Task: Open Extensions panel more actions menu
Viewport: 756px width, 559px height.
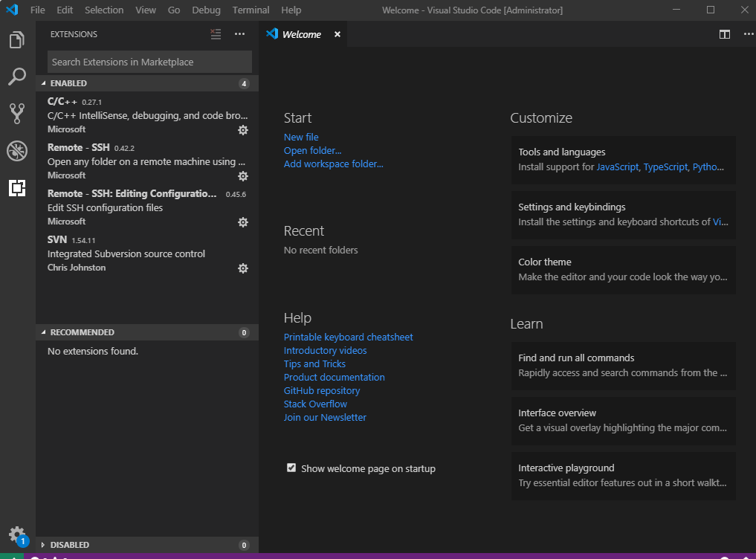Action: tap(239, 33)
